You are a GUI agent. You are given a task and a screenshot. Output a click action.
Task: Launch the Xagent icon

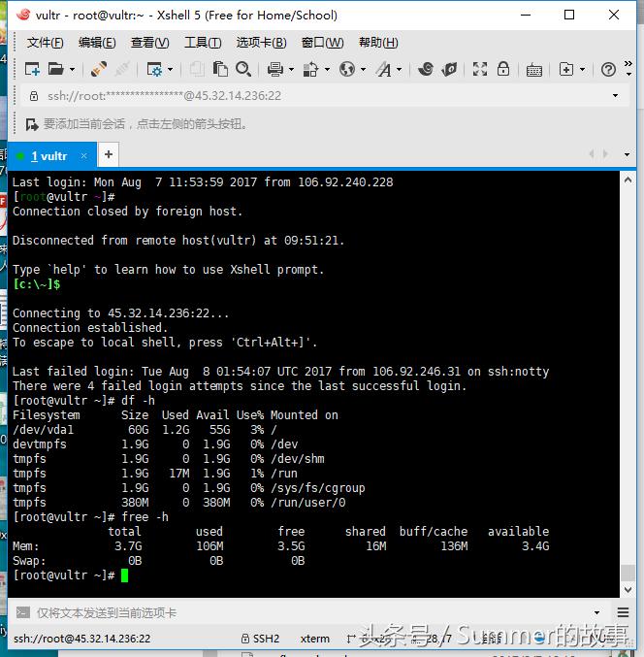[x=449, y=69]
